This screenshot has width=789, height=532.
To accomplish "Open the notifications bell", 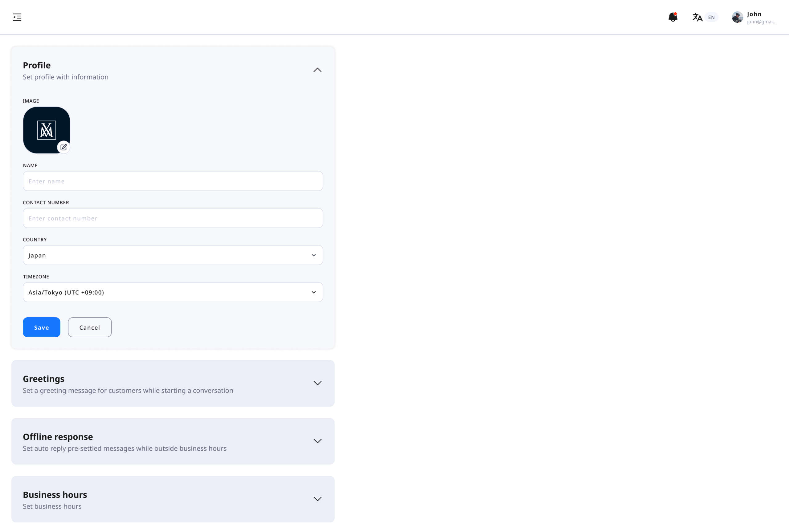I will (x=672, y=17).
